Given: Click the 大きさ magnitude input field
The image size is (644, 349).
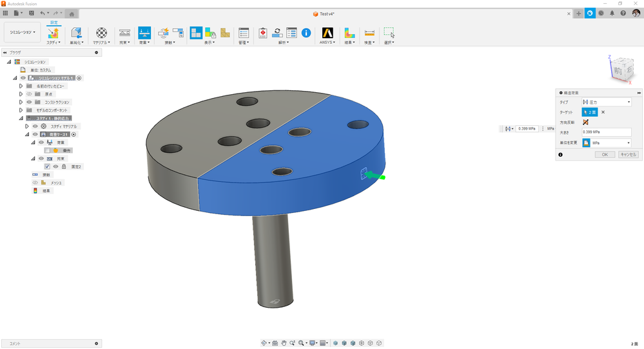Looking at the screenshot, I should coord(606,132).
